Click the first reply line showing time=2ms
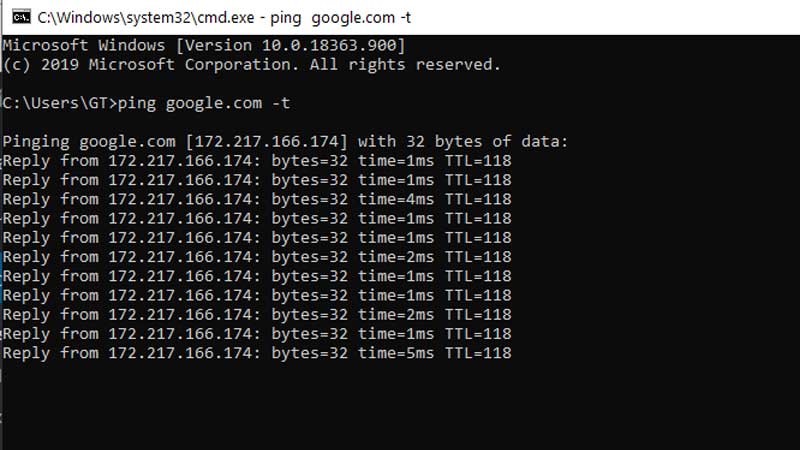This screenshot has height=450, width=800. click(256, 257)
